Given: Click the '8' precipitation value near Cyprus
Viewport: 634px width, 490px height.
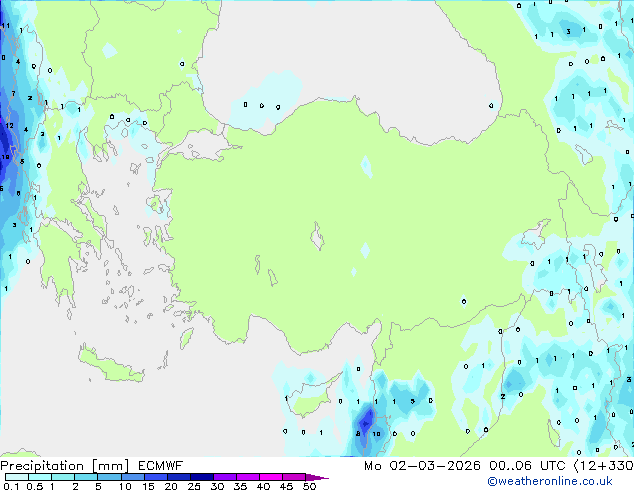Looking at the screenshot, I should (358, 434).
